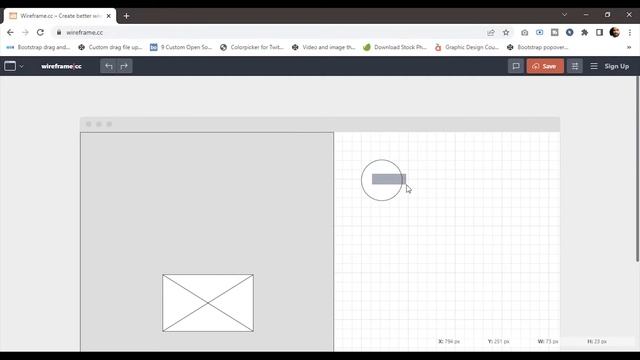This screenshot has width=640, height=360.
Task: Click the blue round extension icon
Action: pos(569,32)
